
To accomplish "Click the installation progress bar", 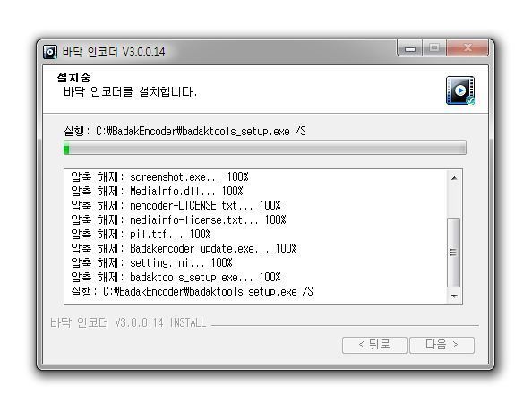I will click(x=264, y=149).
